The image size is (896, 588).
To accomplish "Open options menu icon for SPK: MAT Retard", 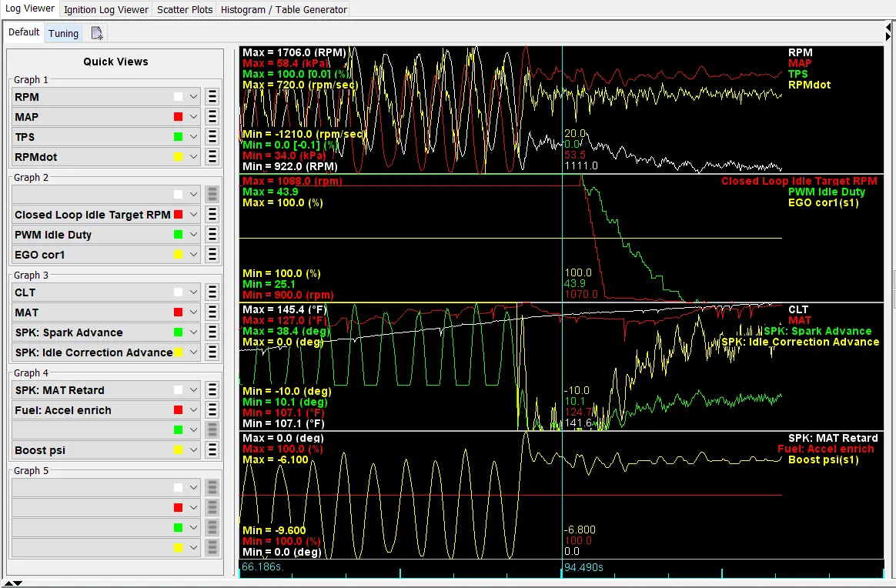I will pyautogui.click(x=212, y=390).
